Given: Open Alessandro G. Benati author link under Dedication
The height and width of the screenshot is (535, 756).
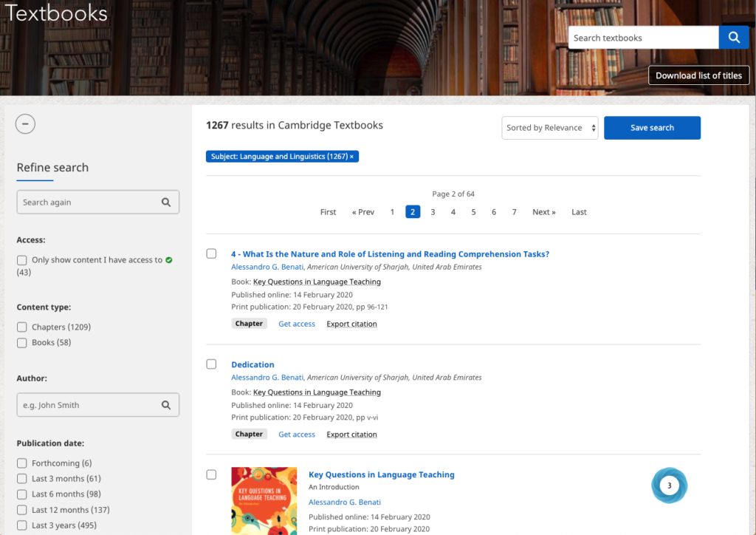Looking at the screenshot, I should point(267,378).
